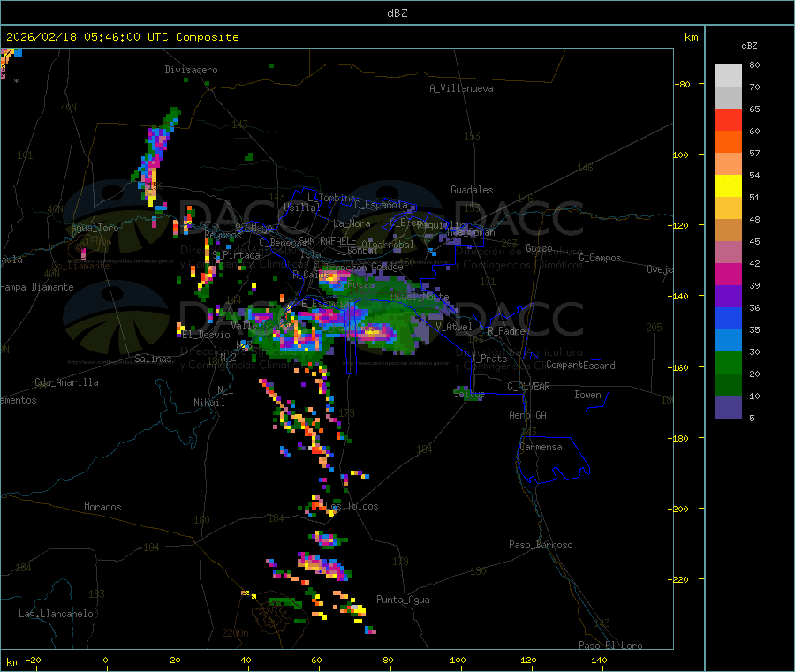Select the light orange 54-57 dBZ swatch
The image size is (795, 672).
[728, 164]
